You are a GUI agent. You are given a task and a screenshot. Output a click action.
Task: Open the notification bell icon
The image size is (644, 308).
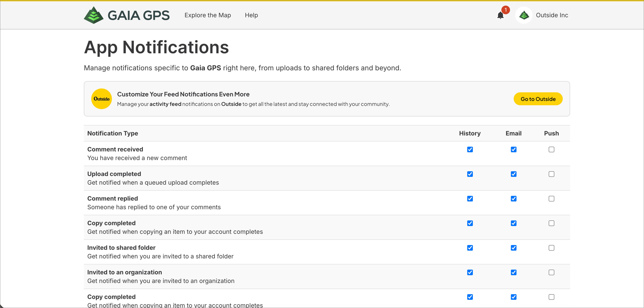[500, 16]
